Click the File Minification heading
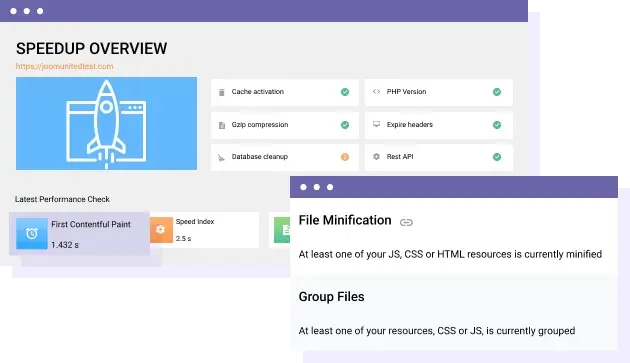630x363 pixels. (345, 220)
